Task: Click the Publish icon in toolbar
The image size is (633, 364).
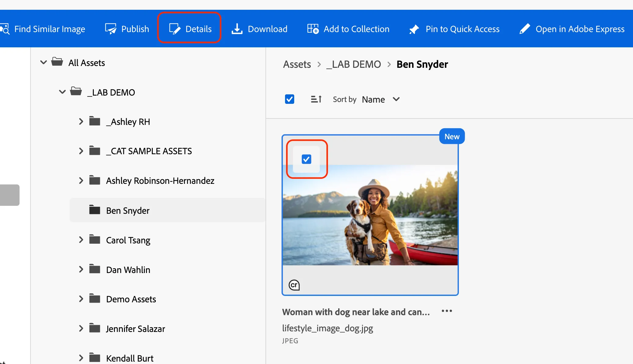Action: pos(111,29)
